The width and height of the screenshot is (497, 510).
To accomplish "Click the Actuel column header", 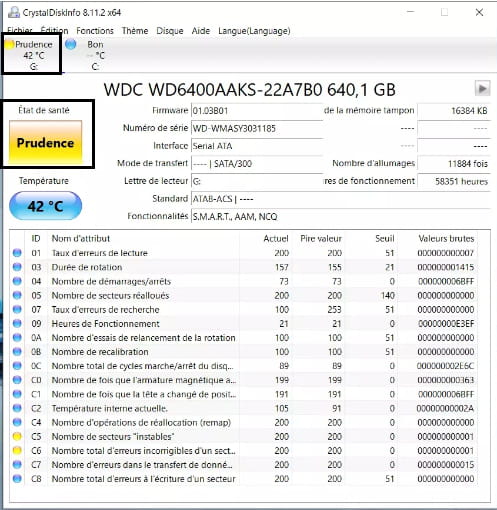I will pyautogui.click(x=276, y=238).
